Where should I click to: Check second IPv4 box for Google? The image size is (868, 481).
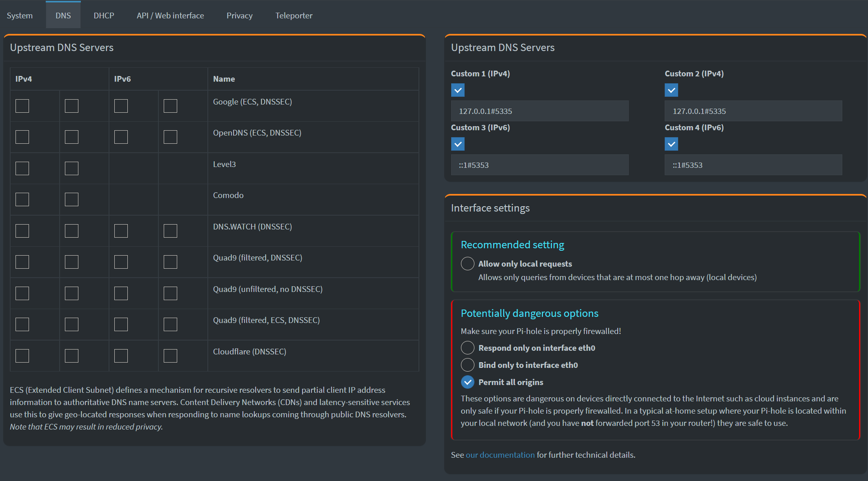point(71,106)
